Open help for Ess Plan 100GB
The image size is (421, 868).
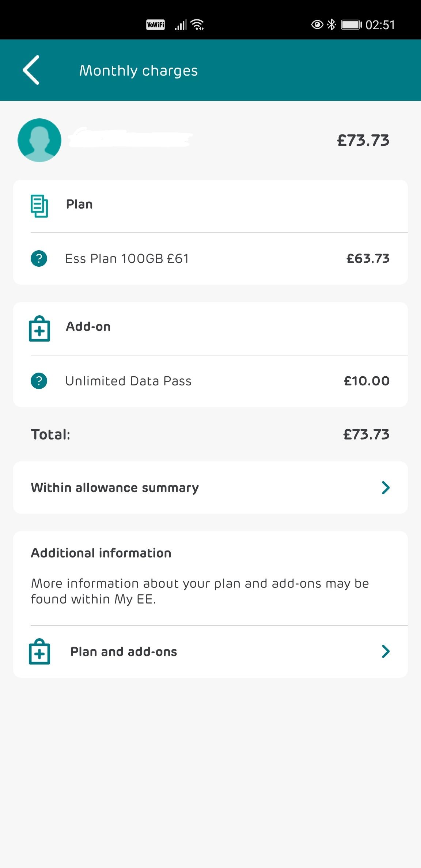coord(39,259)
